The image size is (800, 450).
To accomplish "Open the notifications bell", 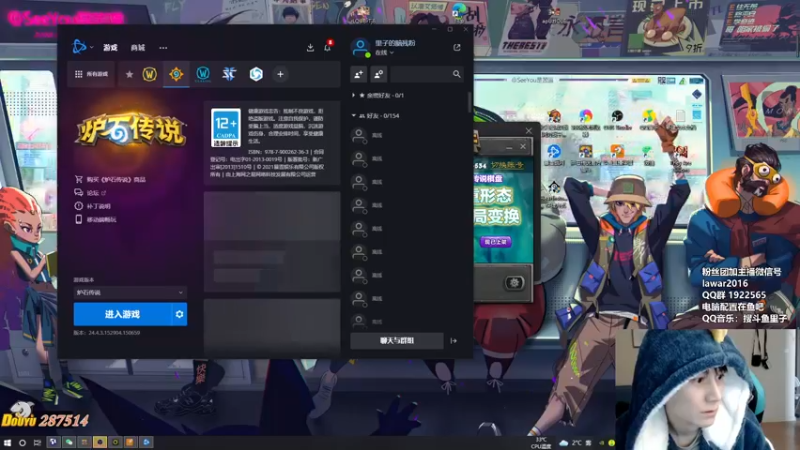I will pos(328,47).
